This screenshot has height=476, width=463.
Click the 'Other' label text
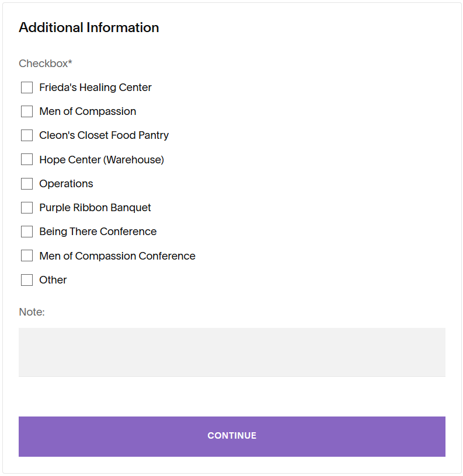[x=53, y=280]
